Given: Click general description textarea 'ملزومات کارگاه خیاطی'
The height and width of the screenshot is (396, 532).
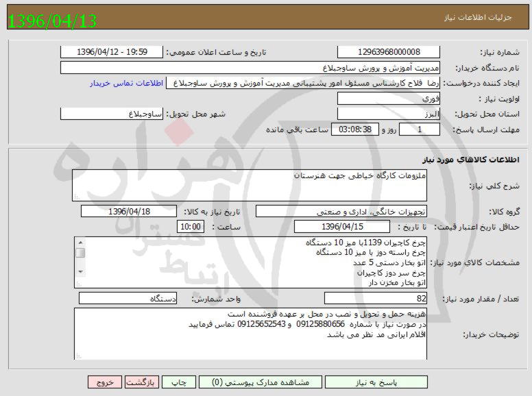Looking at the screenshot, I should [x=250, y=186].
